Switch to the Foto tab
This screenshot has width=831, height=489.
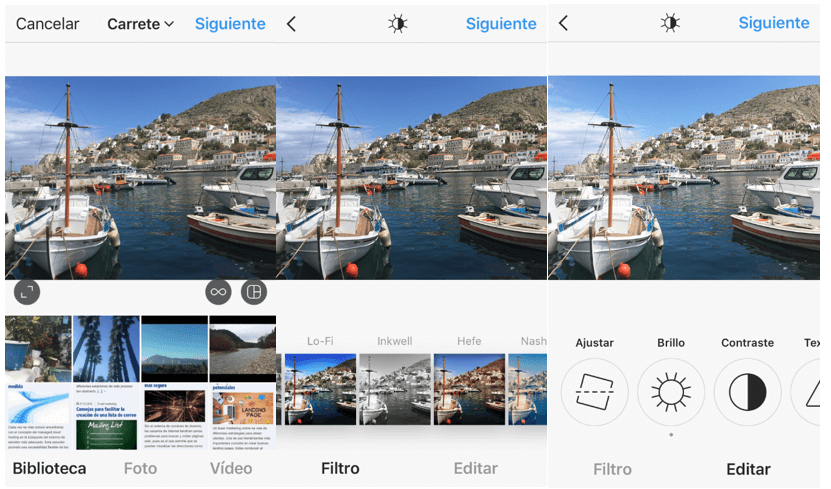(x=140, y=468)
